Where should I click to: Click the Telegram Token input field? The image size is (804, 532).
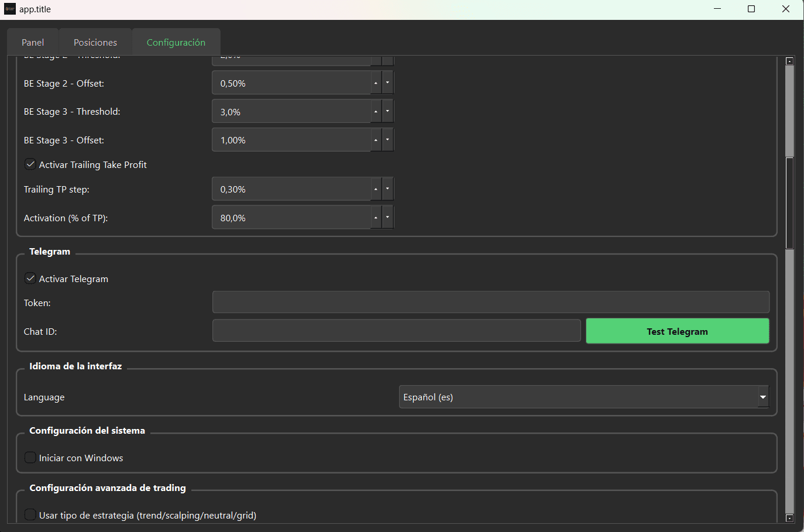(490, 303)
